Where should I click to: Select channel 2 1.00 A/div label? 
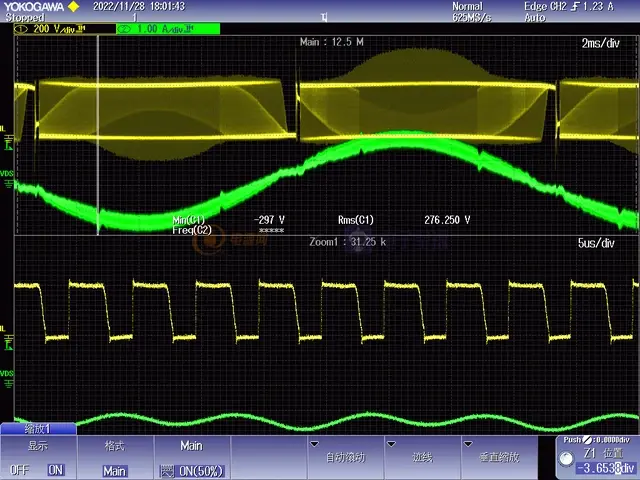[x=168, y=29]
